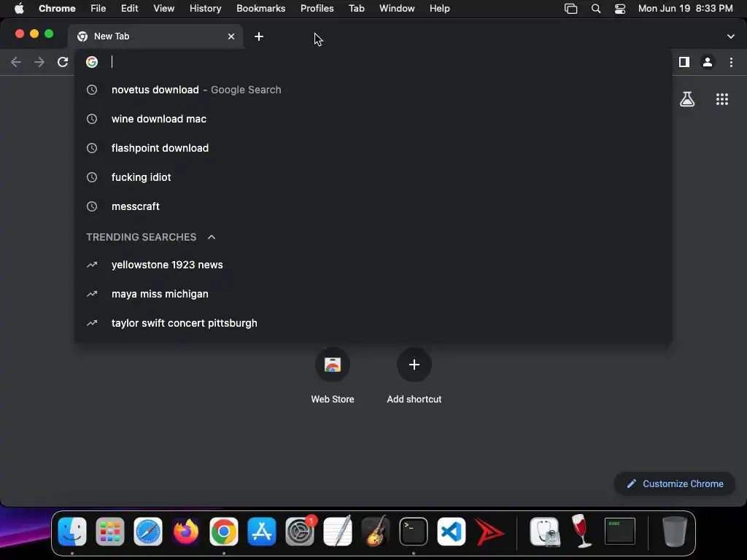Click the browser Back arrow
The image size is (747, 560).
pos(16,62)
